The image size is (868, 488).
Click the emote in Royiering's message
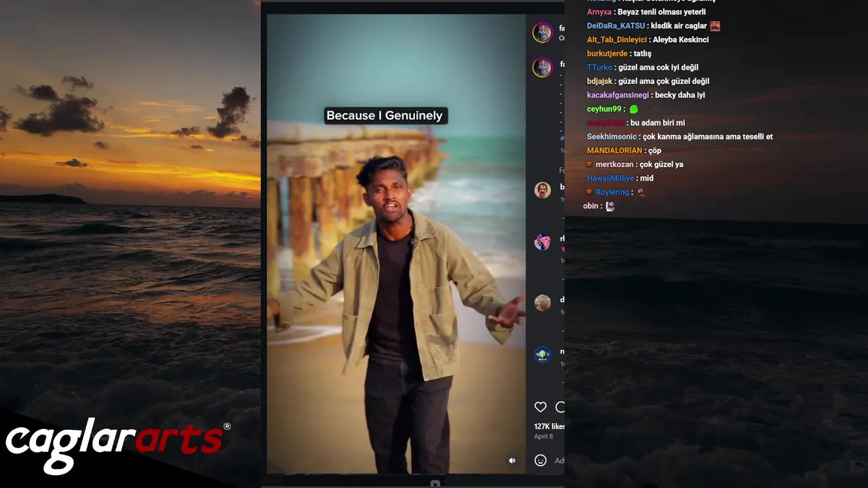pyautogui.click(x=641, y=192)
